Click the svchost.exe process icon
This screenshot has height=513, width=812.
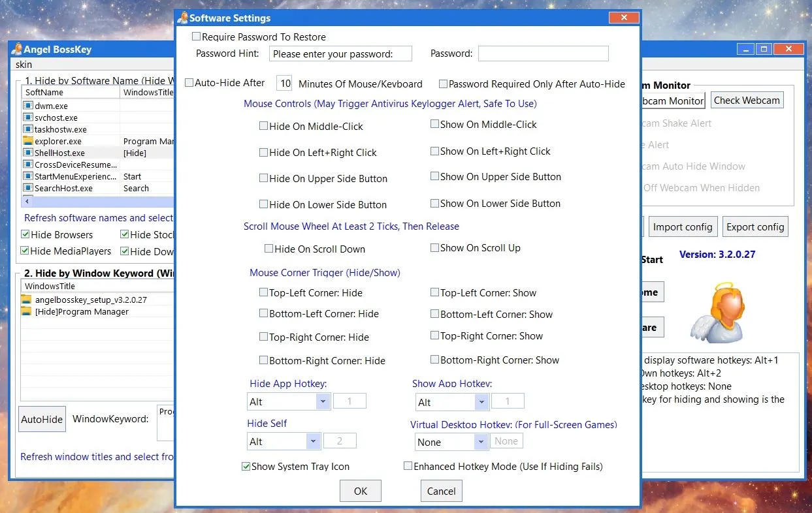[x=27, y=117]
